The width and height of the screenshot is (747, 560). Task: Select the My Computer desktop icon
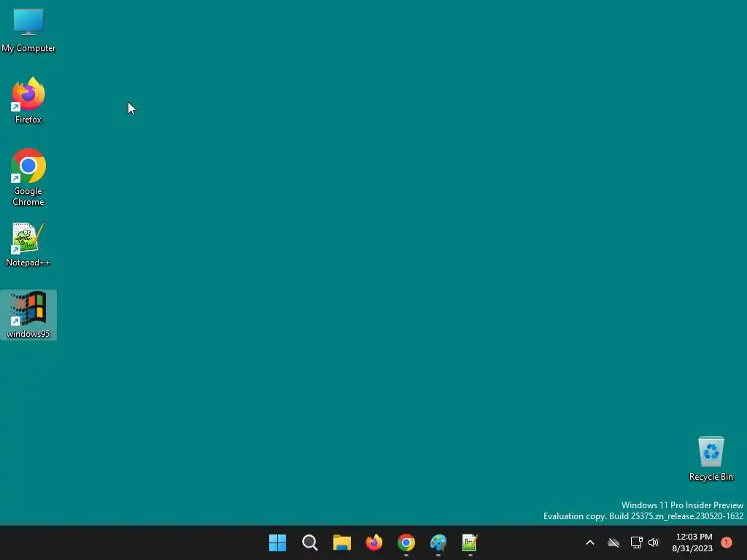28,31
